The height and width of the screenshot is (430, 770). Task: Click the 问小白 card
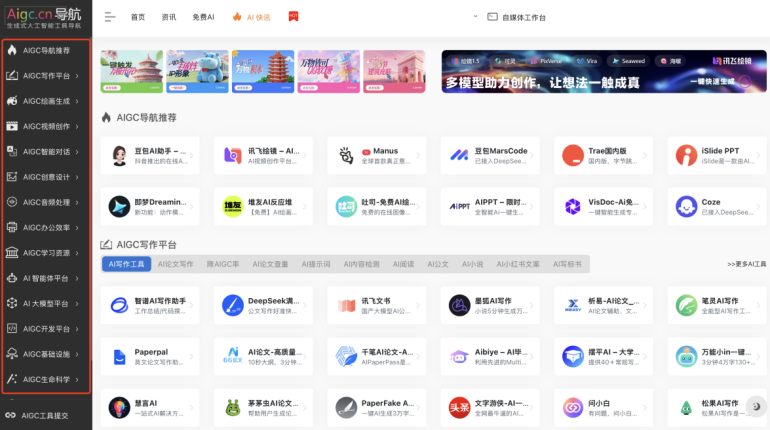(604, 407)
